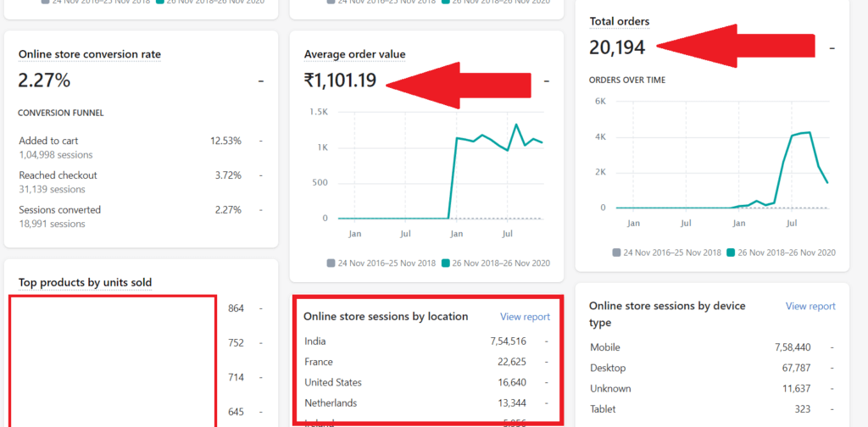Click gray legend square in Average order value chart
The image size is (868, 427).
(331, 263)
